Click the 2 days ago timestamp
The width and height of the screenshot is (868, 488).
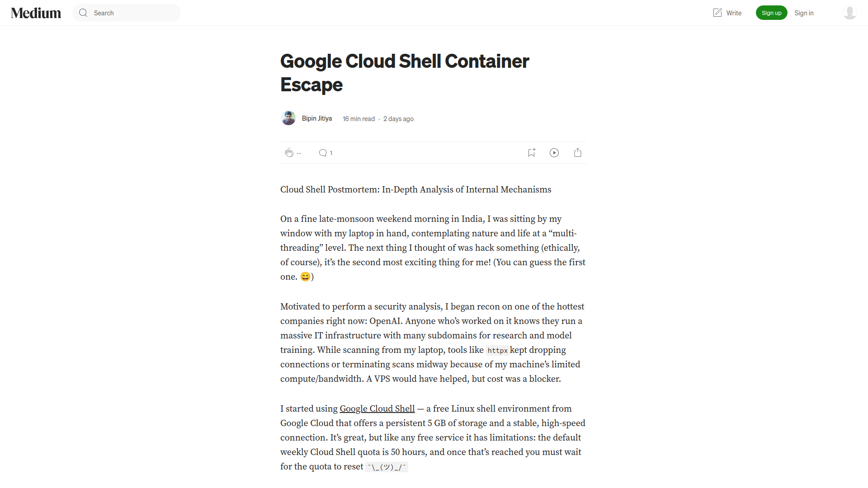[x=398, y=118]
